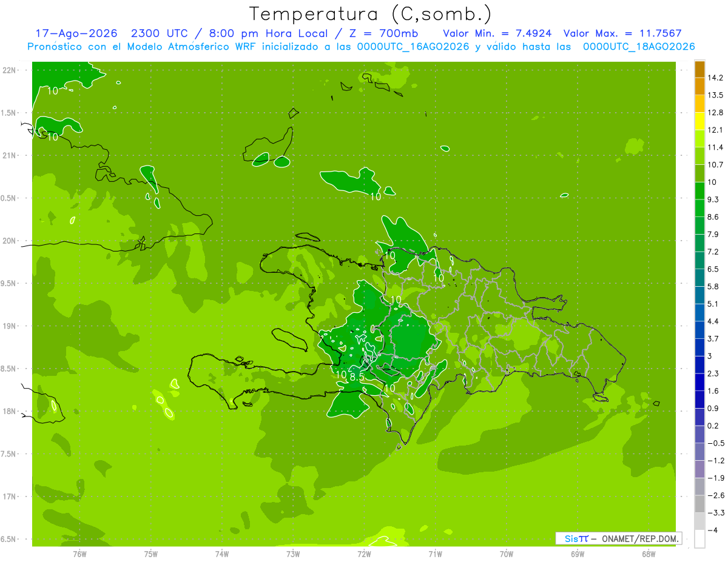
Task: Click the '18N' latitude label
Action: [10, 412]
